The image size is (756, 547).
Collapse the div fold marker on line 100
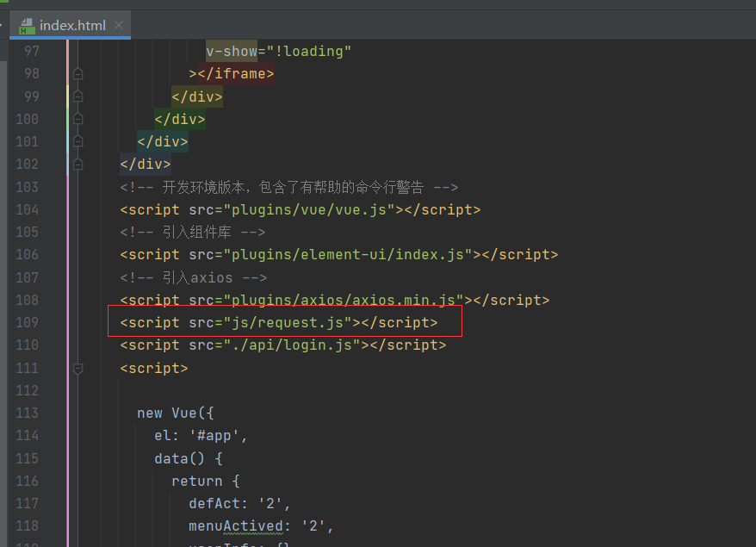pos(77,119)
